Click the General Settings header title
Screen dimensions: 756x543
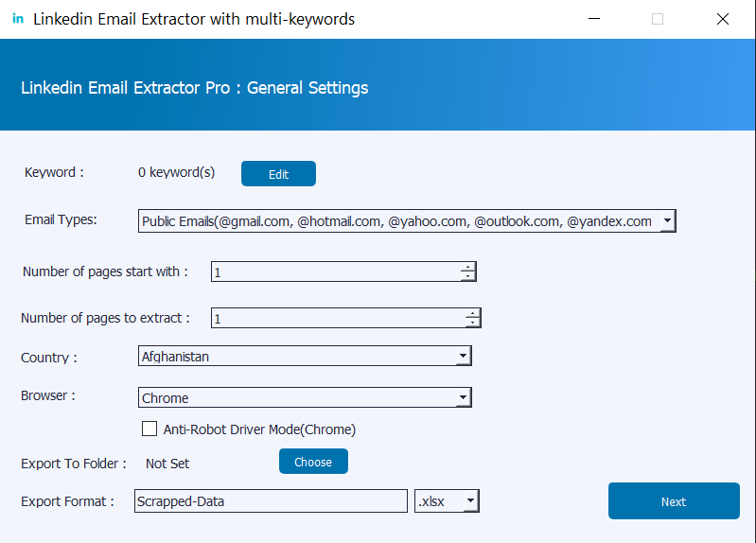click(194, 88)
